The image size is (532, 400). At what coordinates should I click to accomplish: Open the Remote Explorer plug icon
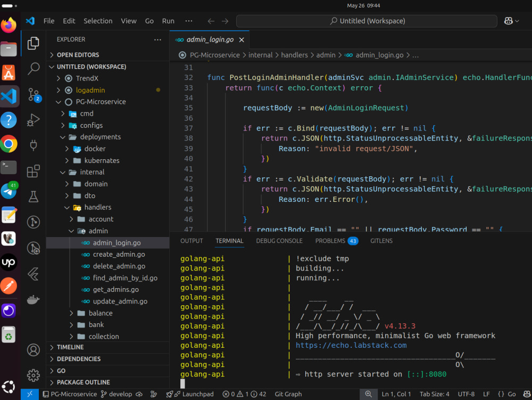click(x=33, y=145)
